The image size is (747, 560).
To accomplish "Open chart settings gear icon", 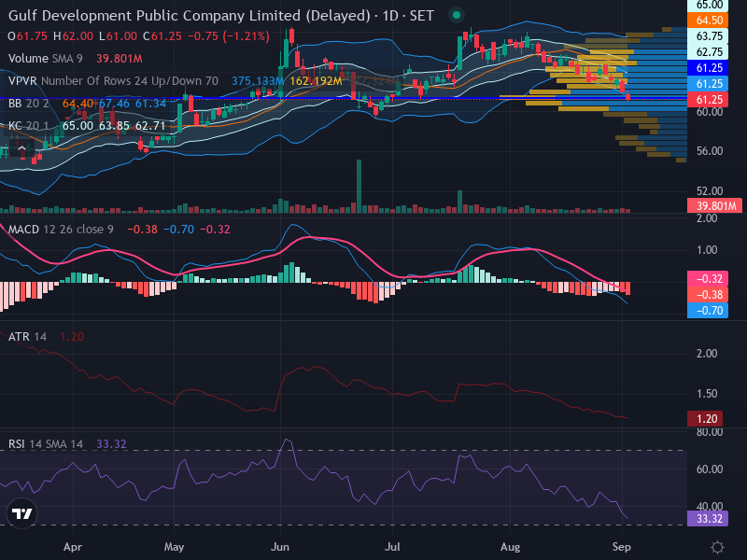I will [x=717, y=547].
